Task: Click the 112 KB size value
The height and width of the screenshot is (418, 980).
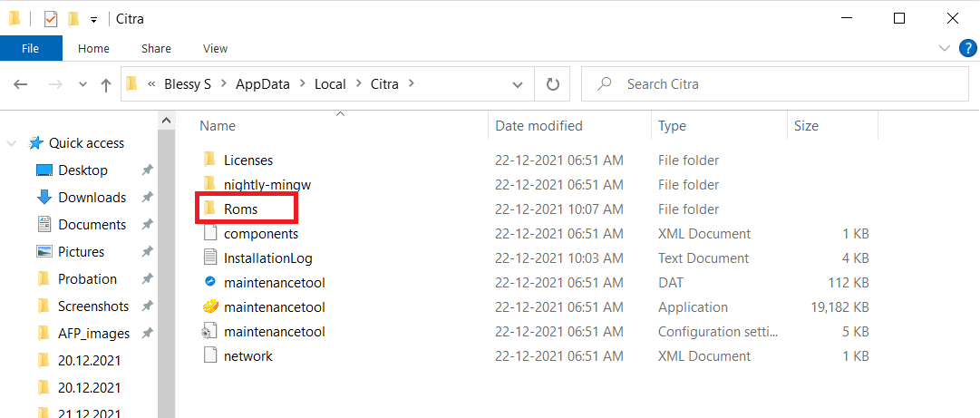Action: pos(849,282)
